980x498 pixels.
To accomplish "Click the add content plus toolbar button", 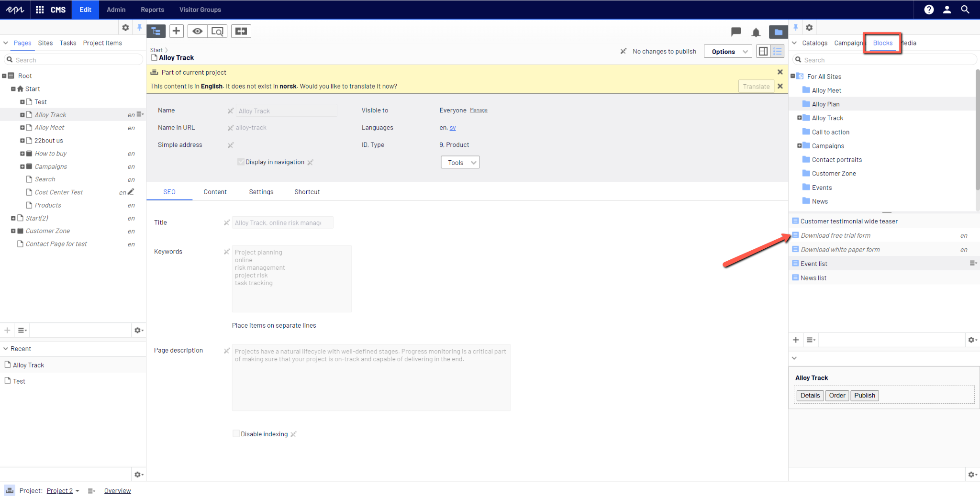I will tap(176, 31).
